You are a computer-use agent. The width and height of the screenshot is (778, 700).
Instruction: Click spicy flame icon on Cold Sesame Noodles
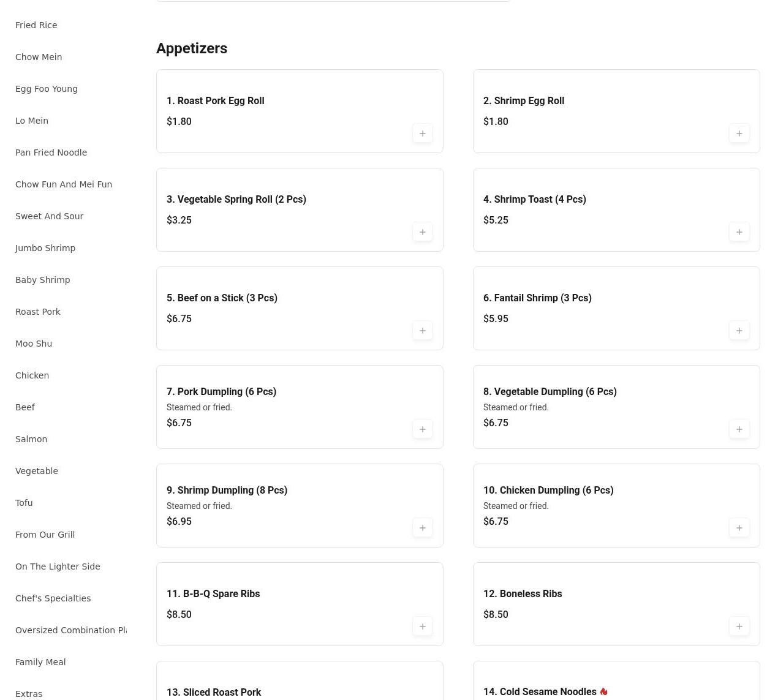pyautogui.click(x=603, y=691)
